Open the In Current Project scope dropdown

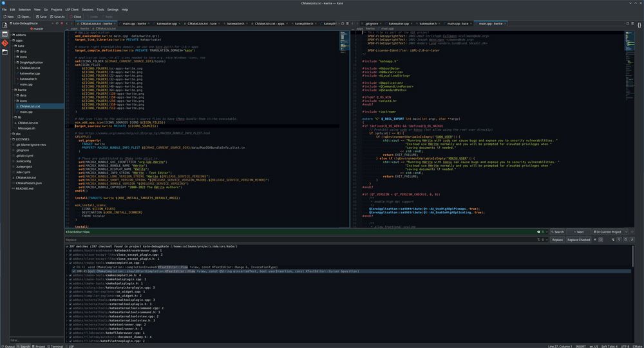pos(609,232)
